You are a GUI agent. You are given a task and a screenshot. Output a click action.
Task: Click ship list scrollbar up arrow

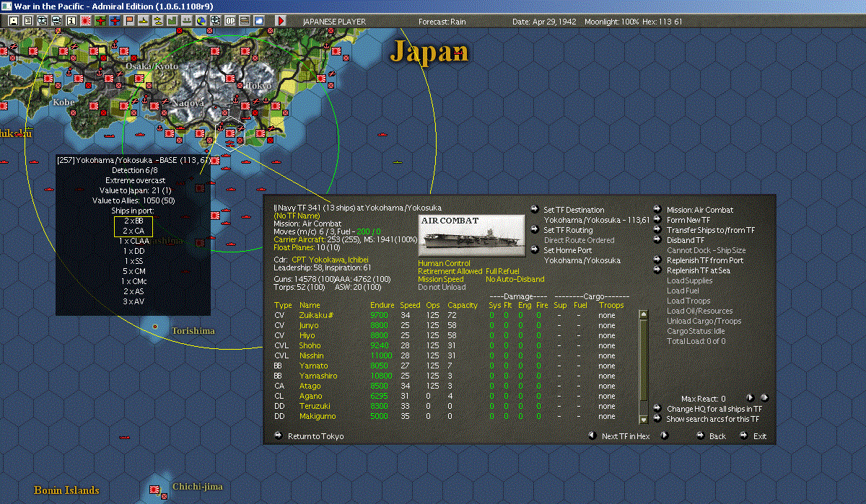coord(644,314)
